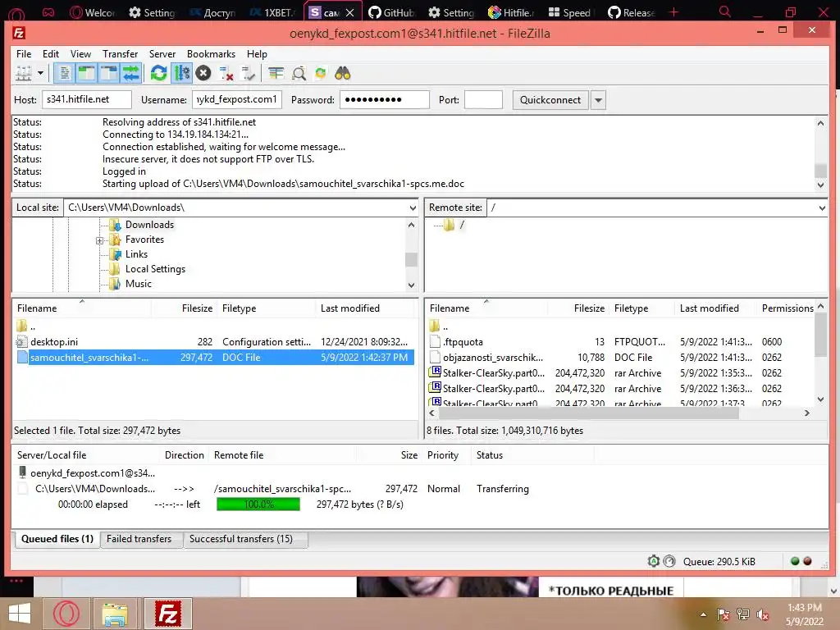840x630 pixels.
Task: Click the Port input field
Action: click(483, 99)
